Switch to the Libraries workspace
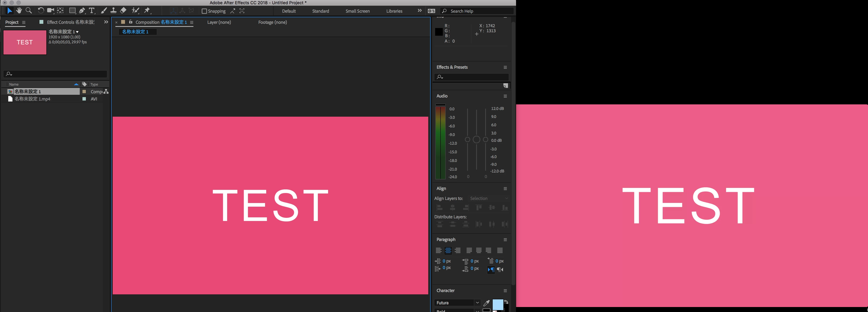The height and width of the screenshot is (312, 868). point(394,11)
